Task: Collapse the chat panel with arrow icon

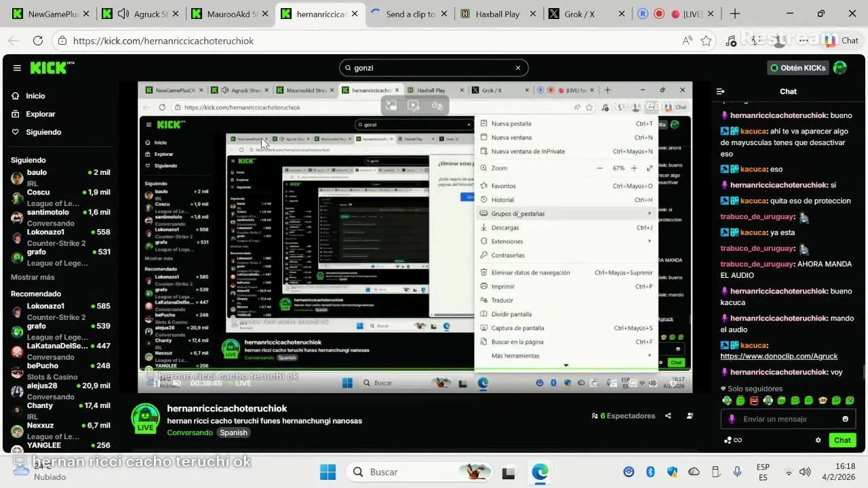Action: 721,91
